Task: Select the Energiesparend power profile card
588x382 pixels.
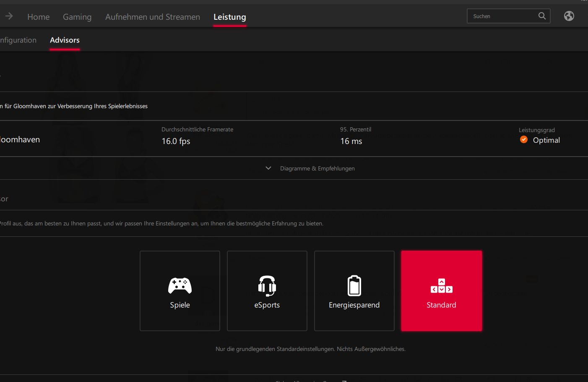Action: tap(354, 291)
